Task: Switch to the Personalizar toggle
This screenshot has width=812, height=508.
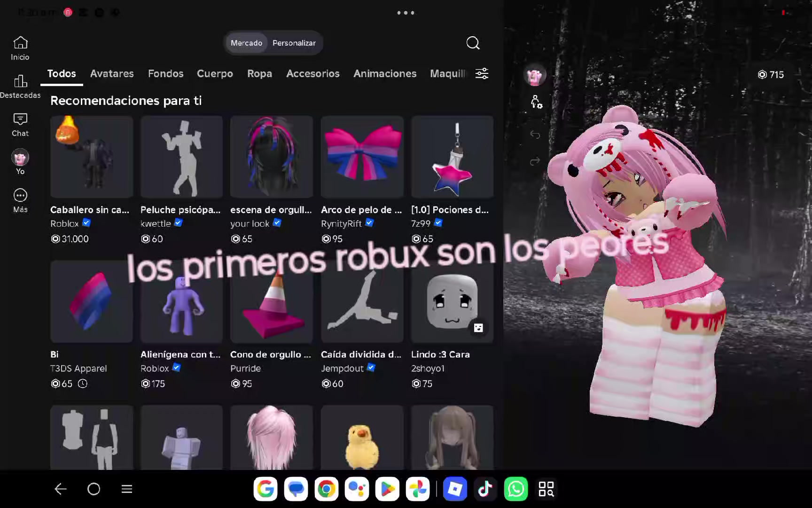Action: tap(294, 43)
